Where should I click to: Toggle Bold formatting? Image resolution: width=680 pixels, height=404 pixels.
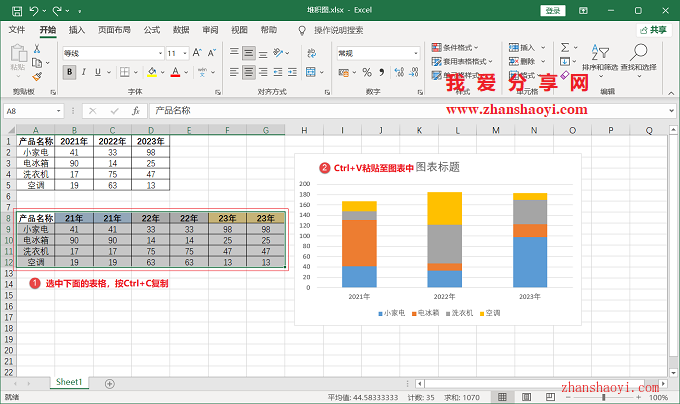(69, 72)
